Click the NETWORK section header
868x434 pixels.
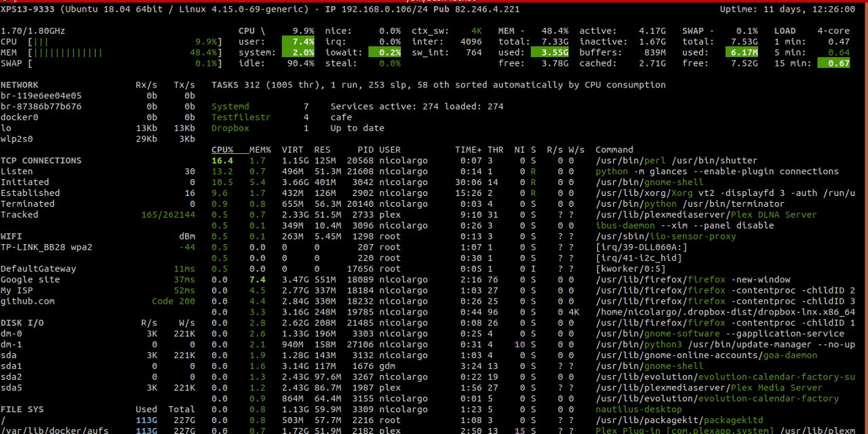click(x=19, y=85)
